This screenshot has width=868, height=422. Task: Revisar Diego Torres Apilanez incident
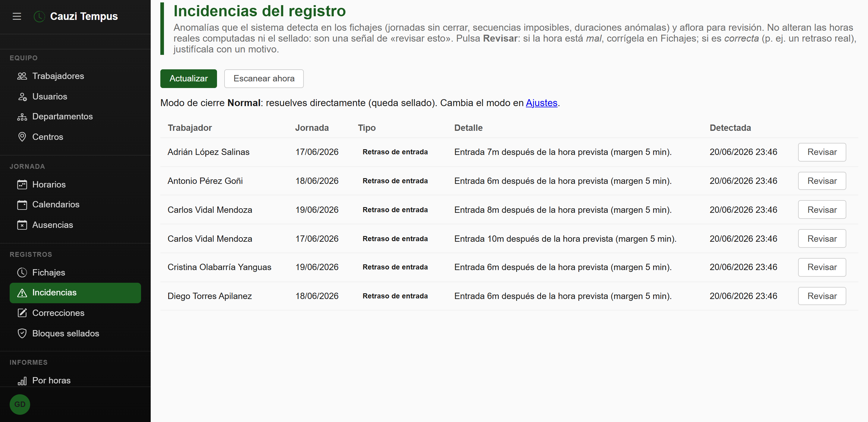tap(822, 296)
